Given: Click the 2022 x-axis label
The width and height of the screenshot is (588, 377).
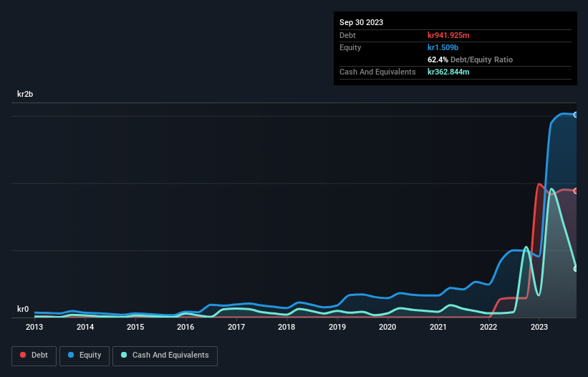Looking at the screenshot, I should point(488,327).
